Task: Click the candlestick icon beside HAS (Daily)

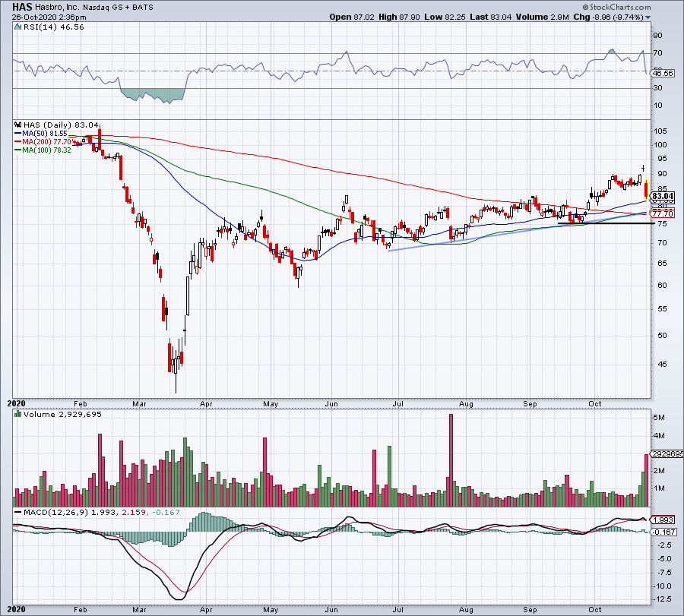Action: [x=18, y=125]
